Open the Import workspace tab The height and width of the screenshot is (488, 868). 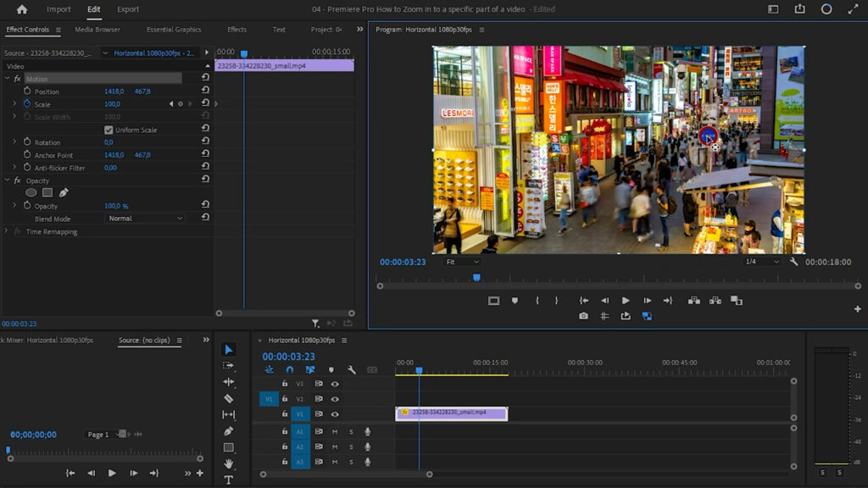[58, 9]
